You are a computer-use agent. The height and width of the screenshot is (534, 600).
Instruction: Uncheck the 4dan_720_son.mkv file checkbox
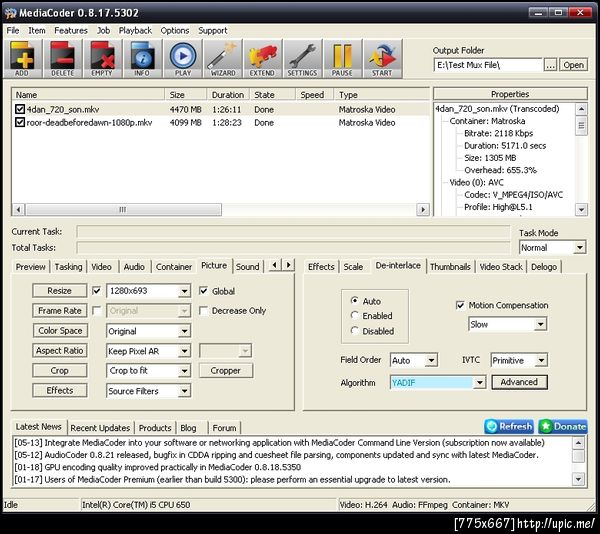pyautogui.click(x=20, y=109)
